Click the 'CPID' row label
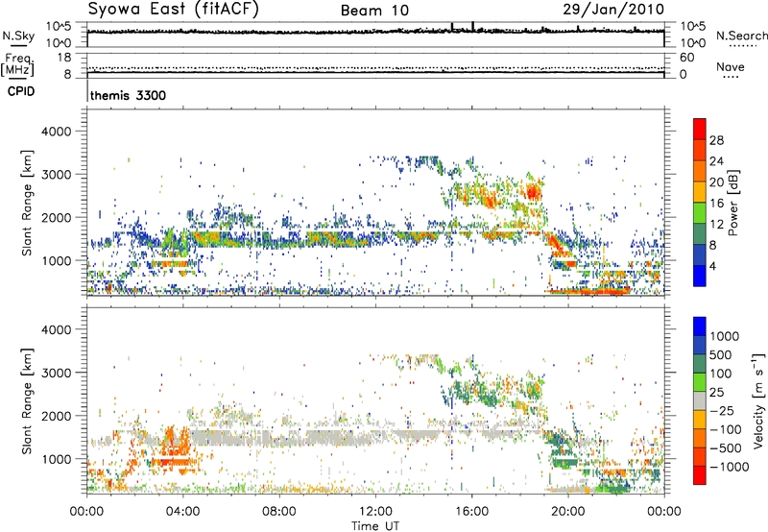Viewport: 768px width, 532px height. tap(21, 91)
